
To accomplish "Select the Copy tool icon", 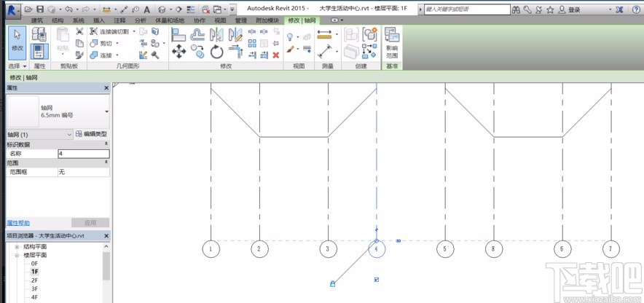I will [197, 52].
